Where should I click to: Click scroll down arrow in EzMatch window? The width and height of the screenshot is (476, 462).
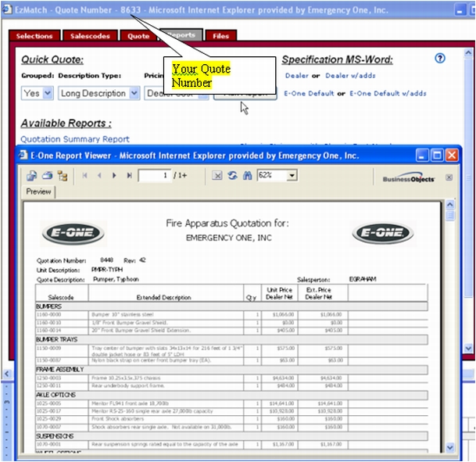pyautogui.click(x=468, y=348)
